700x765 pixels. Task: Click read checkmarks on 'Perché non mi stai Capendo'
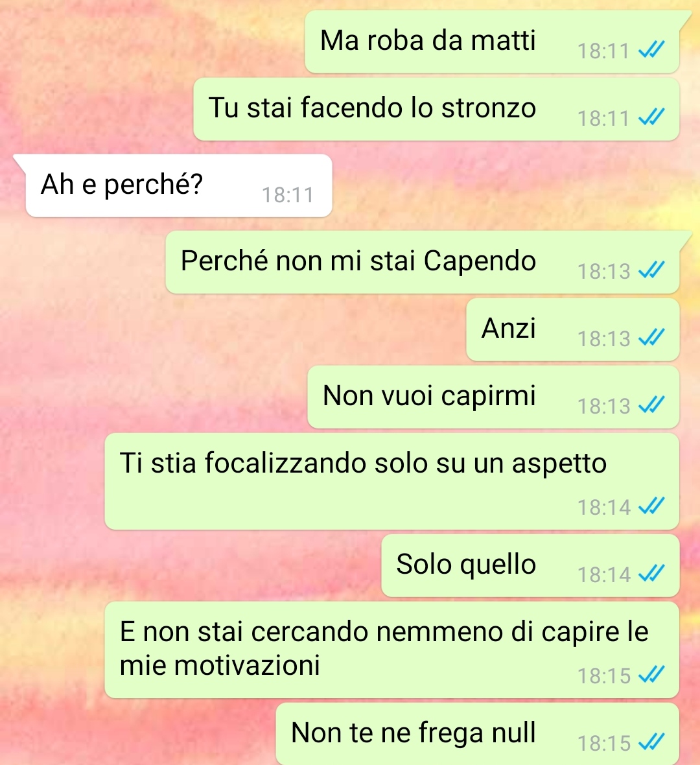(x=651, y=270)
